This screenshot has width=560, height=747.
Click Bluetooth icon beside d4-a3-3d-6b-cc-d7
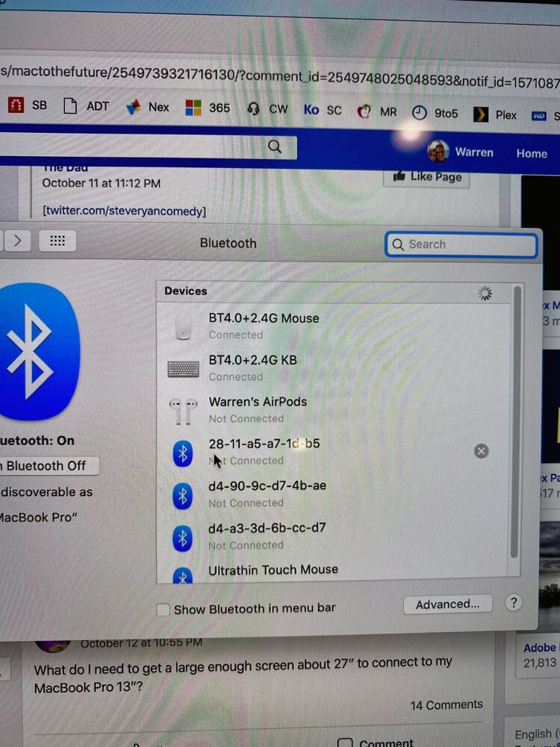point(183,539)
